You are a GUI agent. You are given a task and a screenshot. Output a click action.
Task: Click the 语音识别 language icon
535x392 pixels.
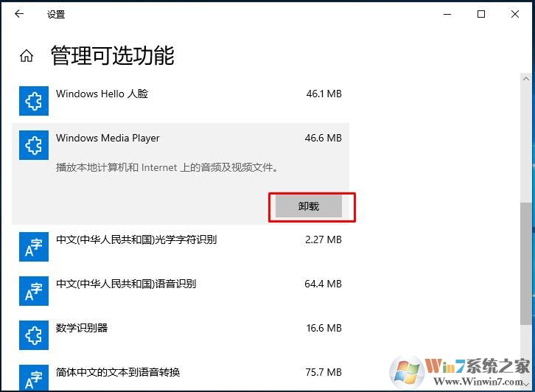coord(34,290)
